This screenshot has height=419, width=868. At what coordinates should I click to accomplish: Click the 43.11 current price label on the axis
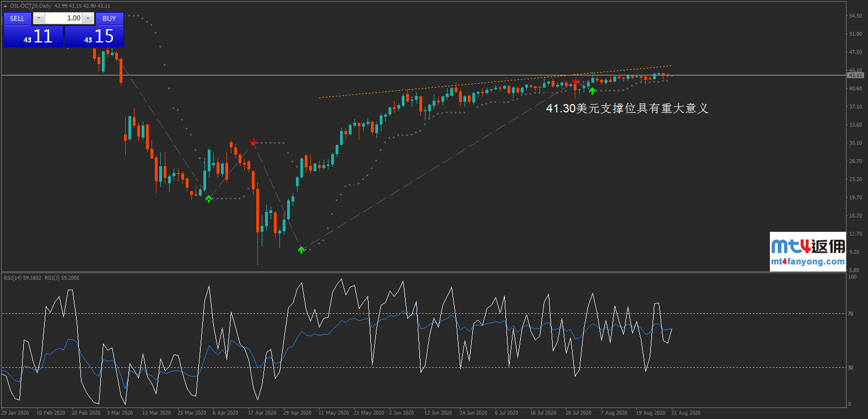pos(855,75)
